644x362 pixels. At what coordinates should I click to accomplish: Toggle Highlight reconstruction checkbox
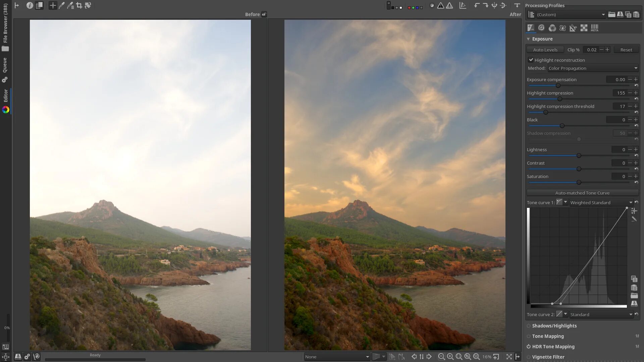[530, 60]
